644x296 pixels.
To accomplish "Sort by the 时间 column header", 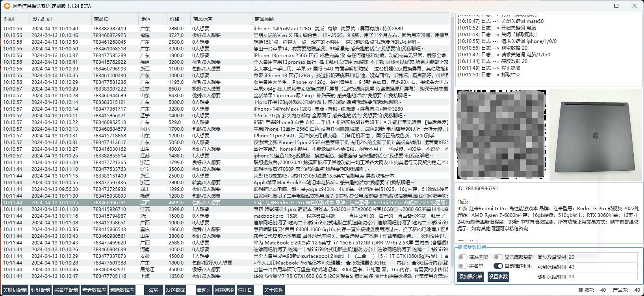I will pos(16,19).
